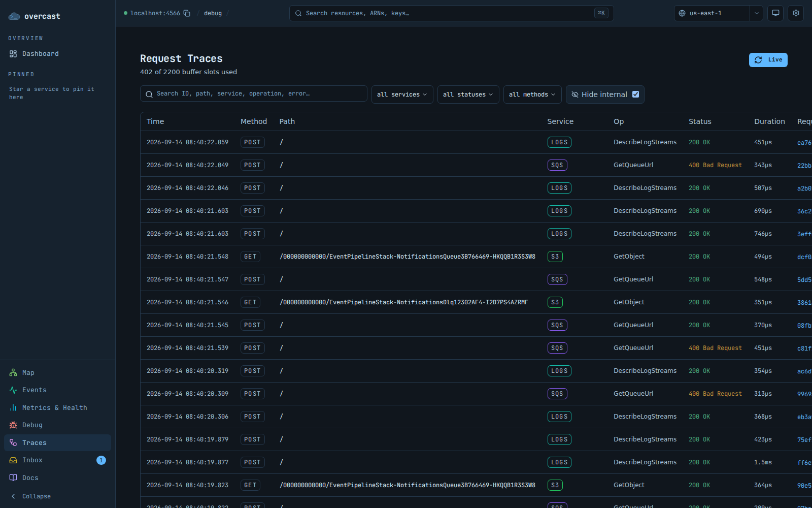The width and height of the screenshot is (812, 508).
Task: Click request ID 22bb link
Action: pyautogui.click(x=804, y=166)
